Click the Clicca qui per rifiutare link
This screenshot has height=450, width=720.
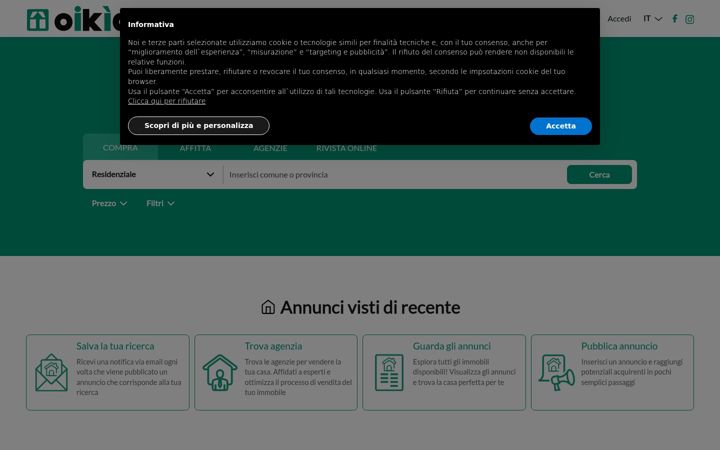[x=167, y=101]
